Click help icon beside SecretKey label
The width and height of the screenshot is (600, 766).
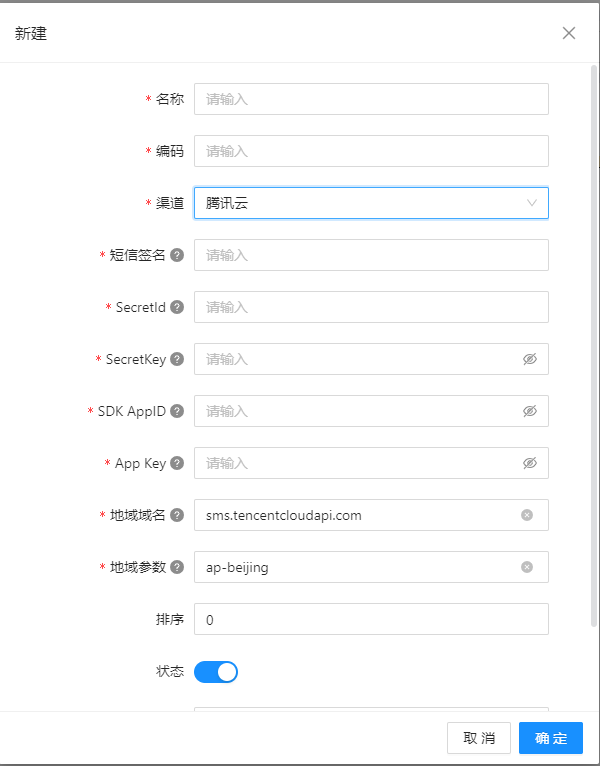coord(177,359)
